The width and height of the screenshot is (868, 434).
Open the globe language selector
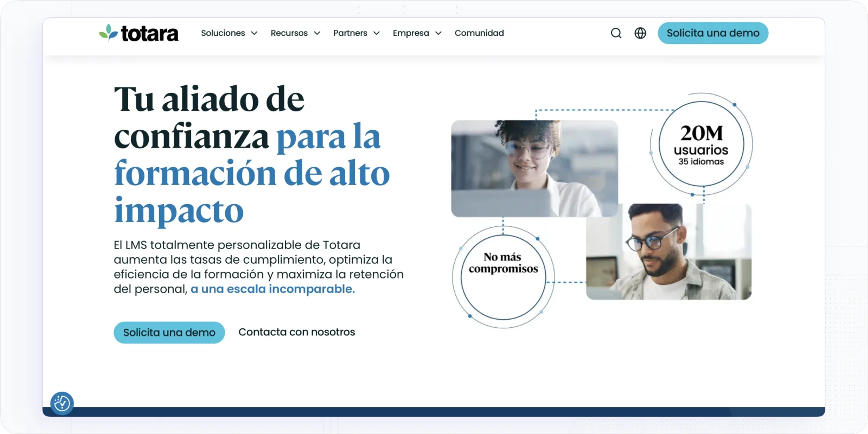640,33
